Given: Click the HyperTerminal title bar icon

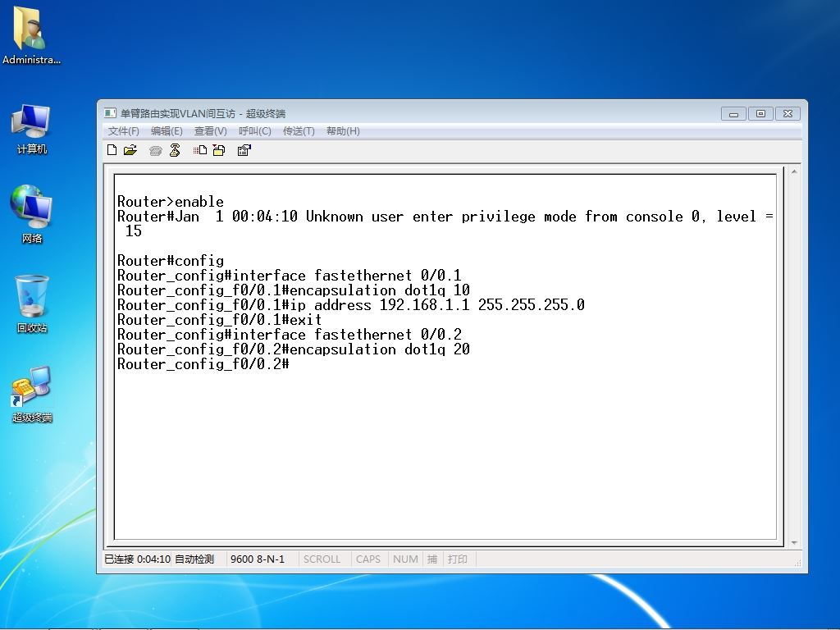Looking at the screenshot, I should click(110, 113).
